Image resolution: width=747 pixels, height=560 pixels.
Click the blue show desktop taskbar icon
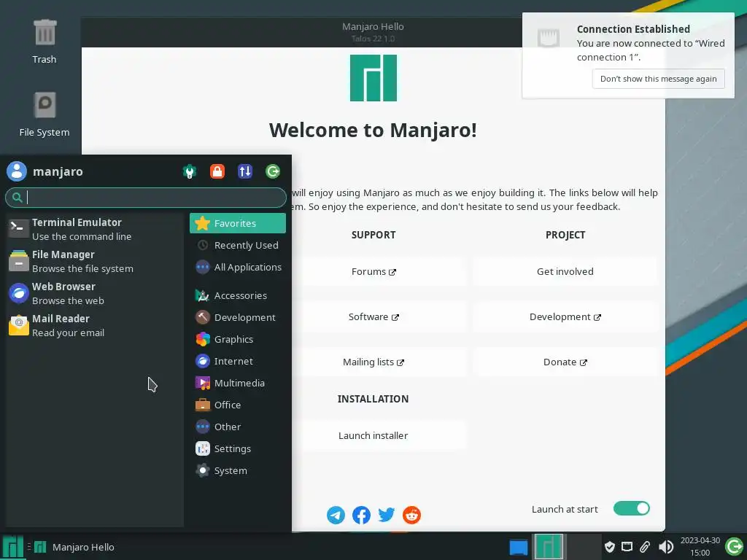pyautogui.click(x=519, y=547)
